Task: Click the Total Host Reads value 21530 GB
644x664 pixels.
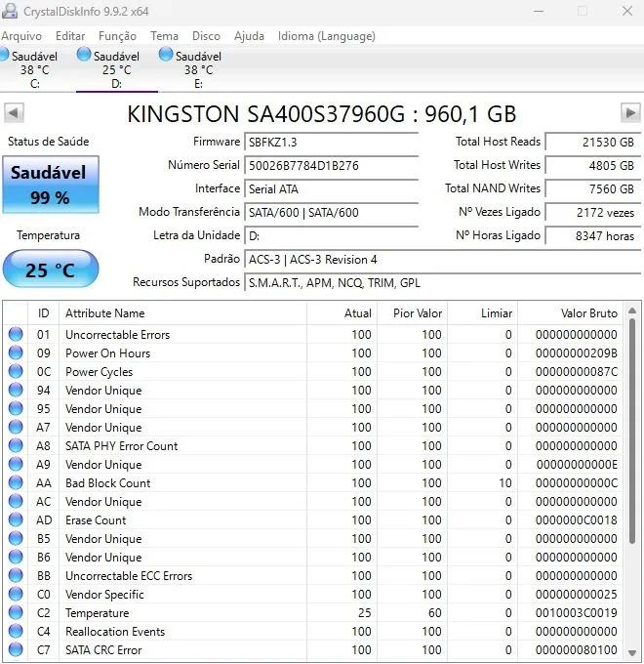Action: (593, 143)
